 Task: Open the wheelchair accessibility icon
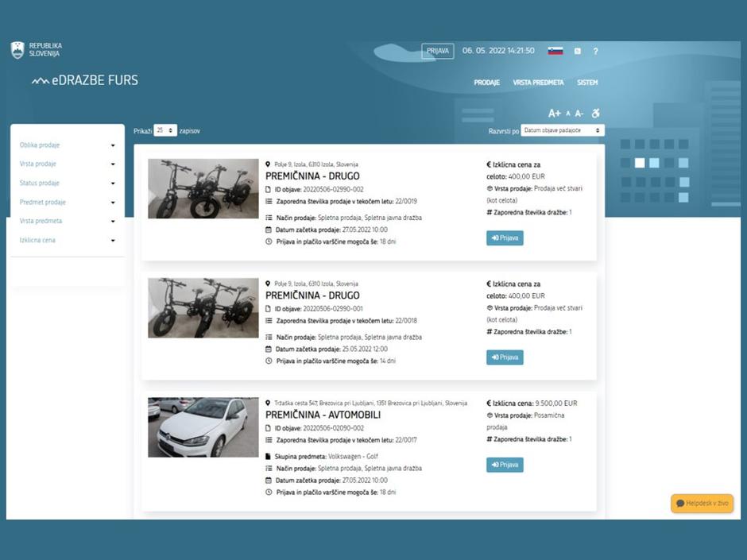coord(596,114)
